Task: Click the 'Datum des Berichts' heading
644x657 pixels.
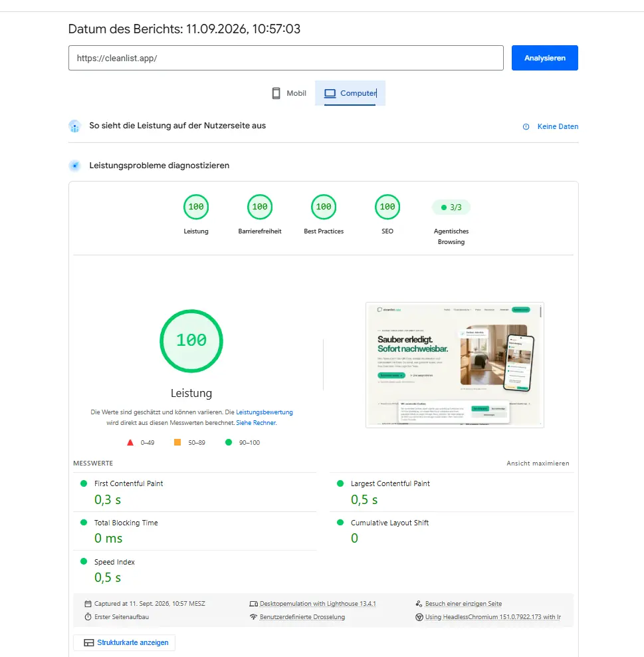Action: [x=184, y=29]
